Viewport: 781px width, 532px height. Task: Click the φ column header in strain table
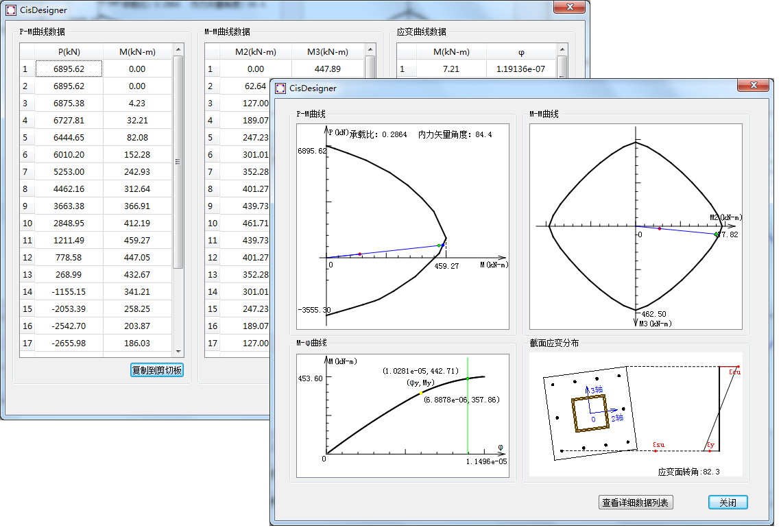click(521, 51)
